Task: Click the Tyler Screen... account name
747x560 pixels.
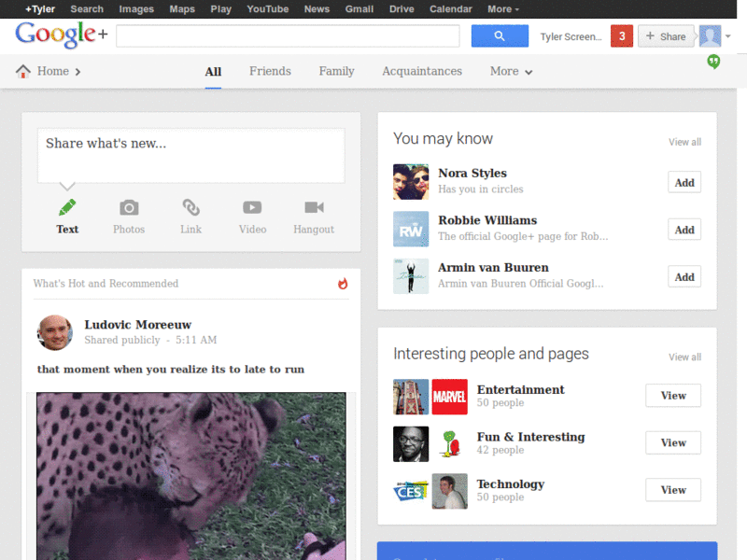Action: [x=571, y=36]
